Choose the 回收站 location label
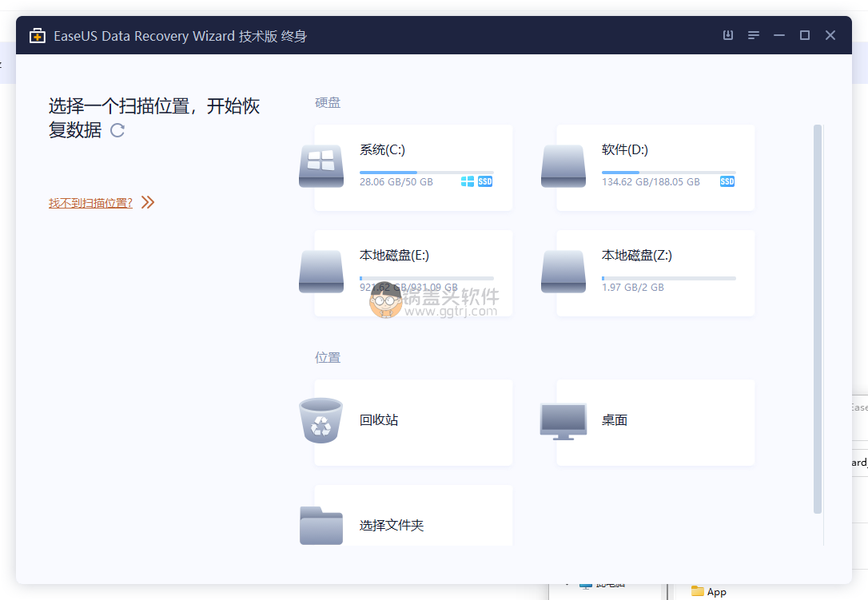This screenshot has width=868, height=600. (x=379, y=419)
